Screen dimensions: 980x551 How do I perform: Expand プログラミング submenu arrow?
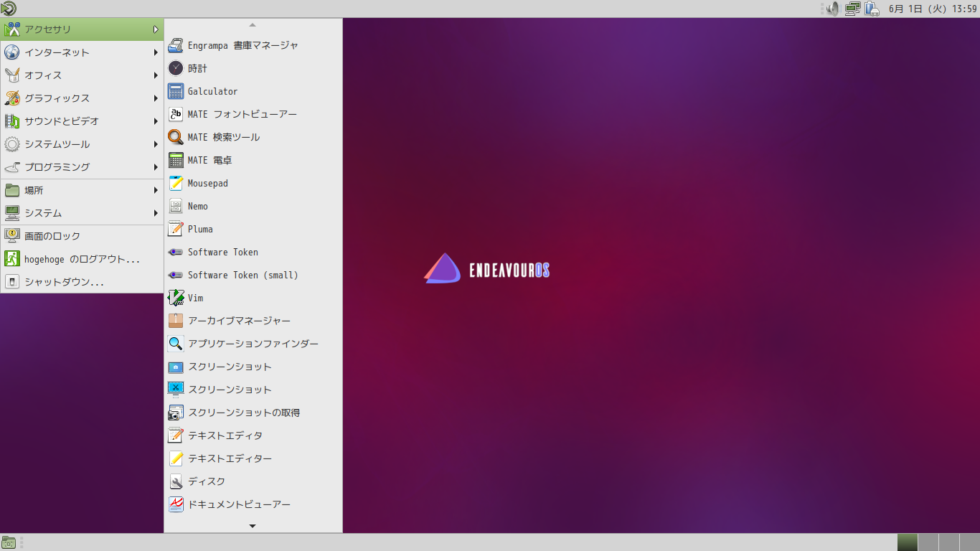click(156, 167)
